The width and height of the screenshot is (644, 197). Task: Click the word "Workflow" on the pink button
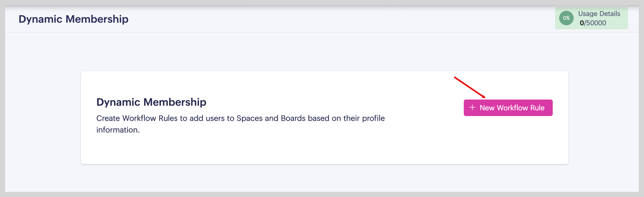512,108
